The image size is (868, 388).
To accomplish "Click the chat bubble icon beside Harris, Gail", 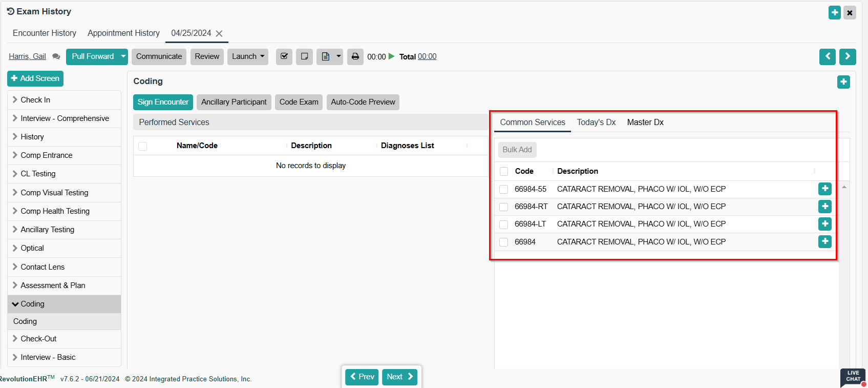I will [x=56, y=57].
